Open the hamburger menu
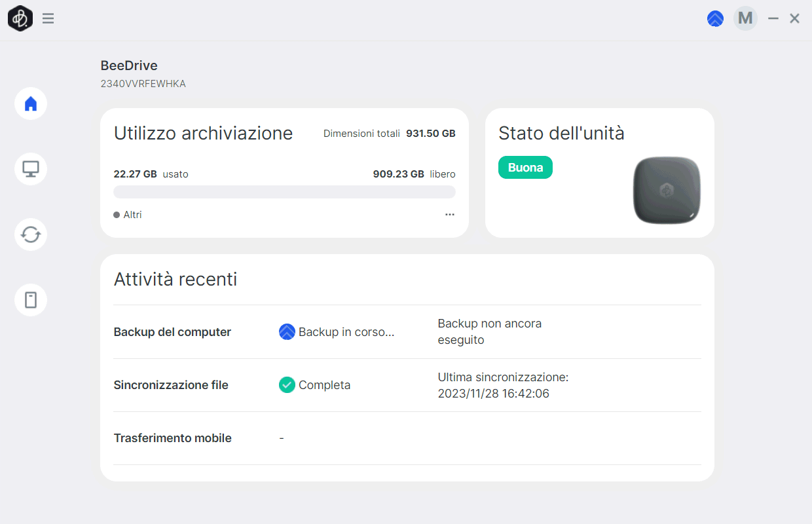 tap(48, 18)
